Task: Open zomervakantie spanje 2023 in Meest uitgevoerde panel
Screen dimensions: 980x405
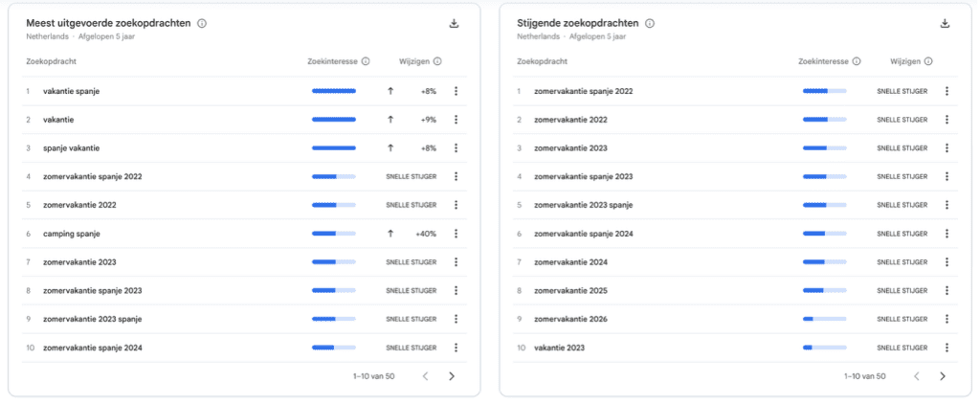Action: (x=93, y=291)
